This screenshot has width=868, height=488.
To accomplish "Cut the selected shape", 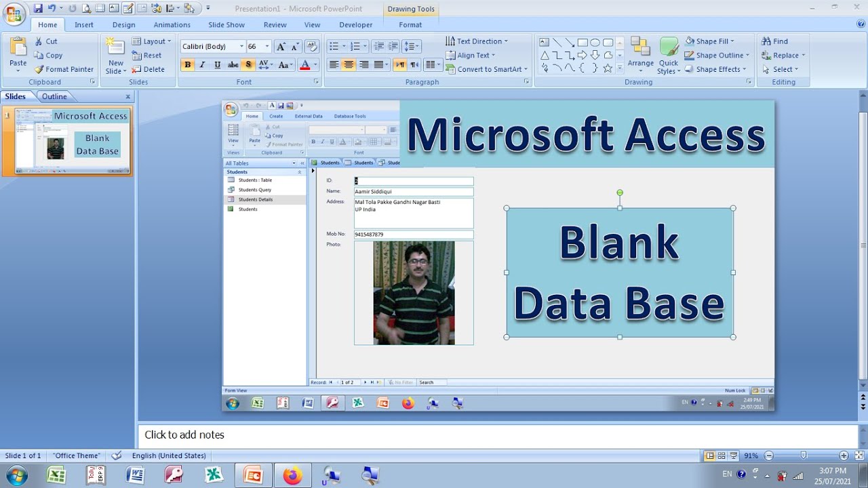I will pyautogui.click(x=46, y=41).
